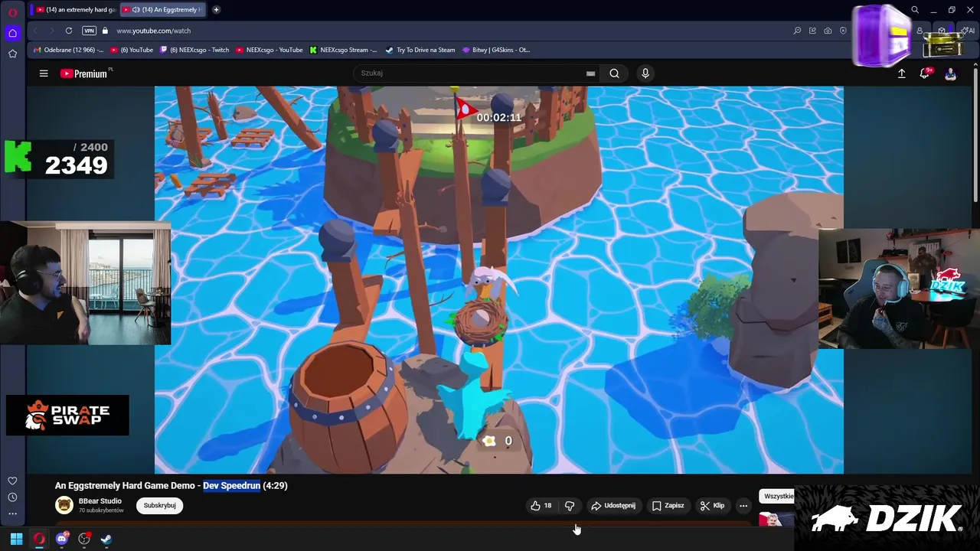This screenshot has width=980, height=551.
Task: Open the recommended video thumbnail under Wszystkie
Action: [x=776, y=520]
